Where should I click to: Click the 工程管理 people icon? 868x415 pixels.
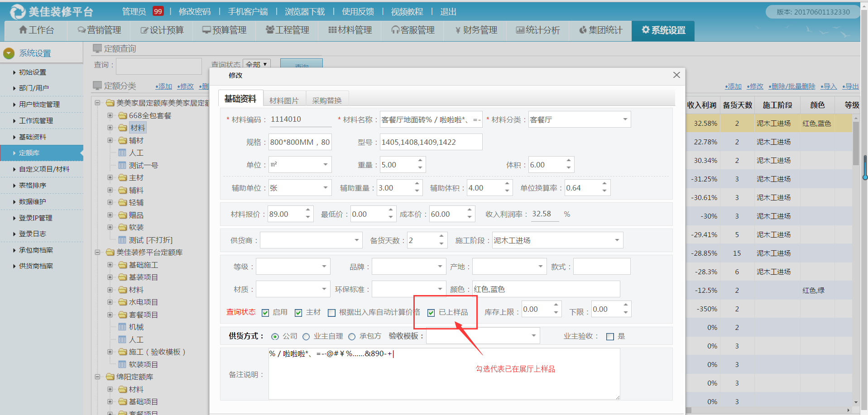(x=270, y=30)
